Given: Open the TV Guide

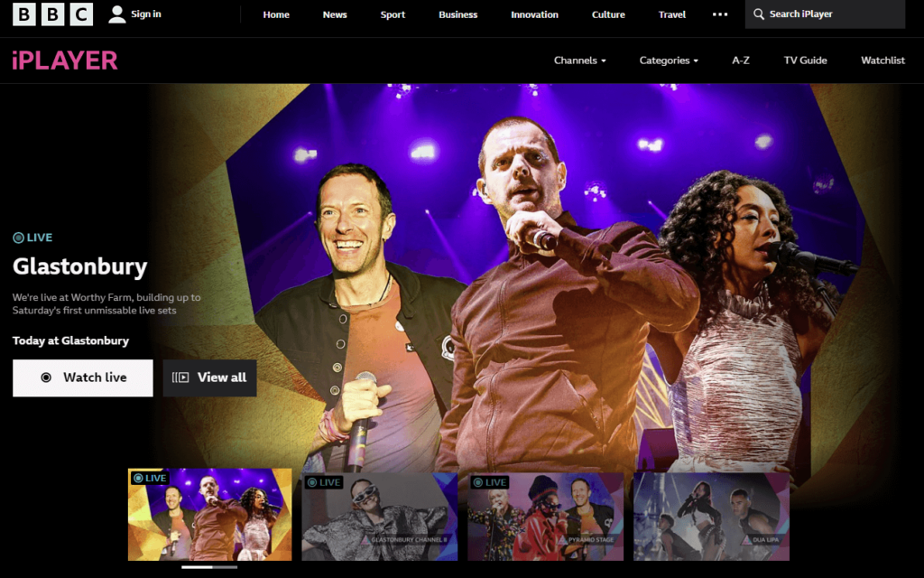Looking at the screenshot, I should 805,61.
